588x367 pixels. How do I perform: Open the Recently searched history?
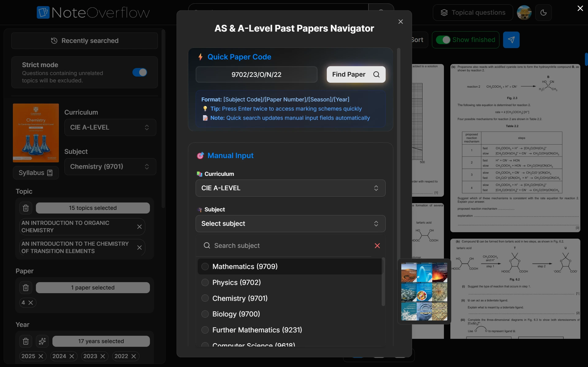coord(85,41)
